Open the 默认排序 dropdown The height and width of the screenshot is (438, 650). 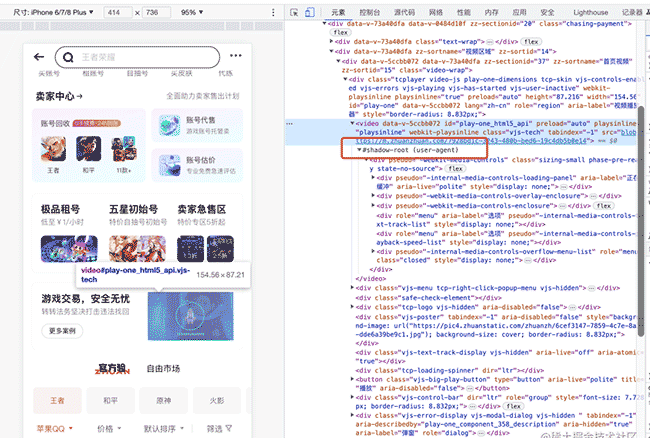[164, 428]
